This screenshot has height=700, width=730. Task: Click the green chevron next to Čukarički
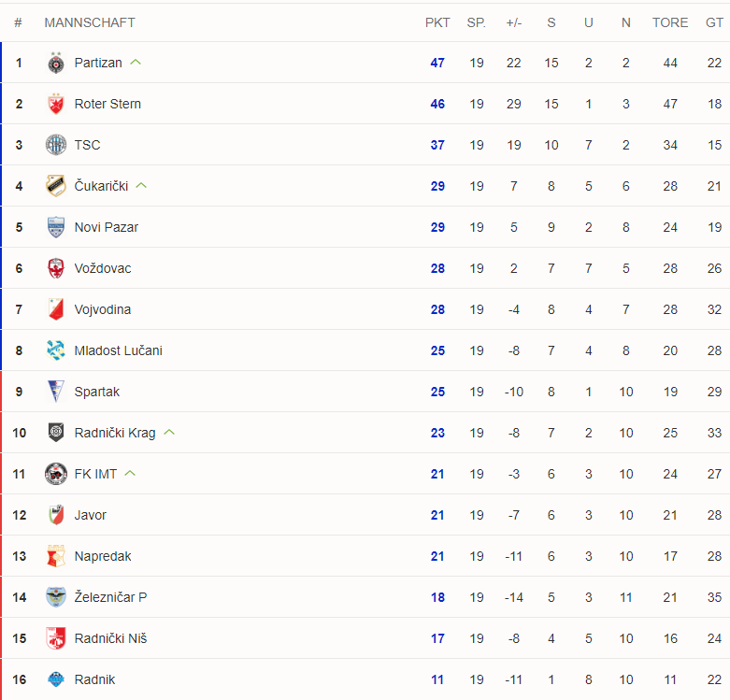pyautogui.click(x=141, y=186)
